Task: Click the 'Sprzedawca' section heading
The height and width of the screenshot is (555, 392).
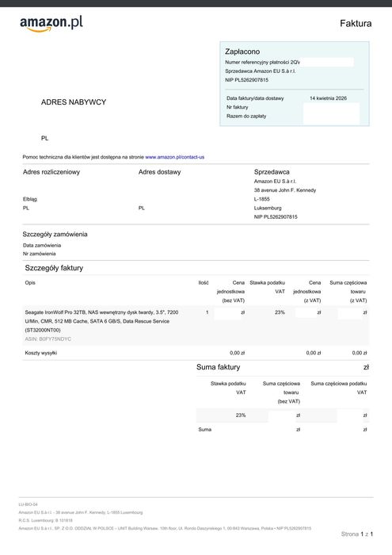Action: [x=272, y=172]
